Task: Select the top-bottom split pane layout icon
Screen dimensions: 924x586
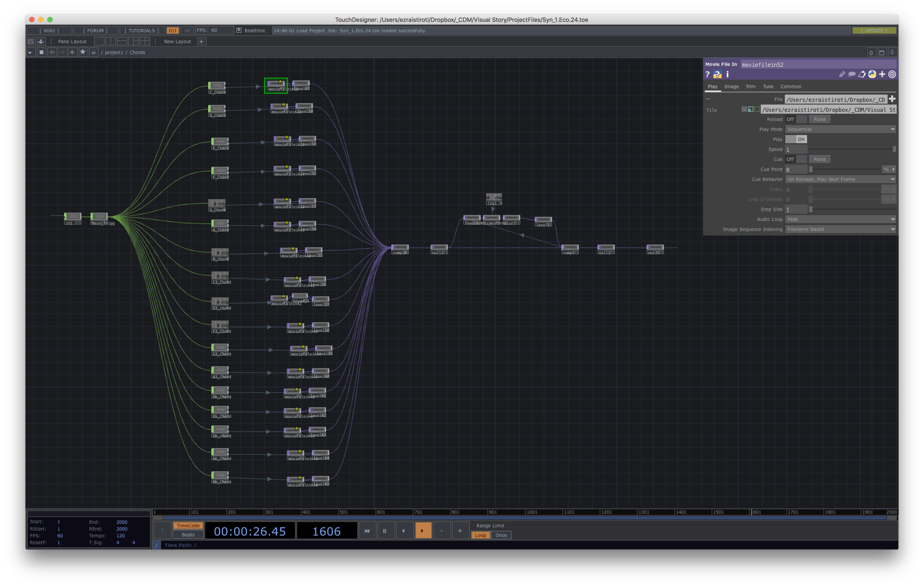Action: coord(122,41)
